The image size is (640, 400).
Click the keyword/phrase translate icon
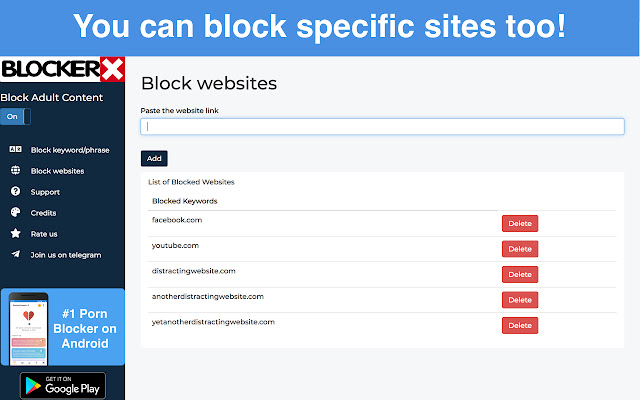15,150
